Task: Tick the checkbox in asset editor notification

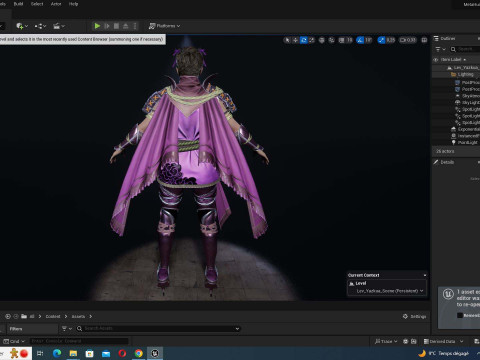Action: (x=460, y=315)
